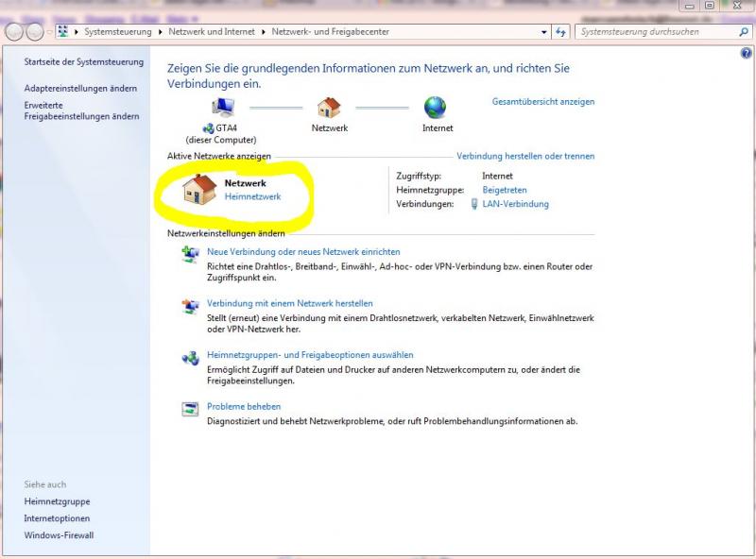The width and height of the screenshot is (756, 559).
Task: Click 'Gesamtübersicht anzeigen' link
Action: point(543,102)
